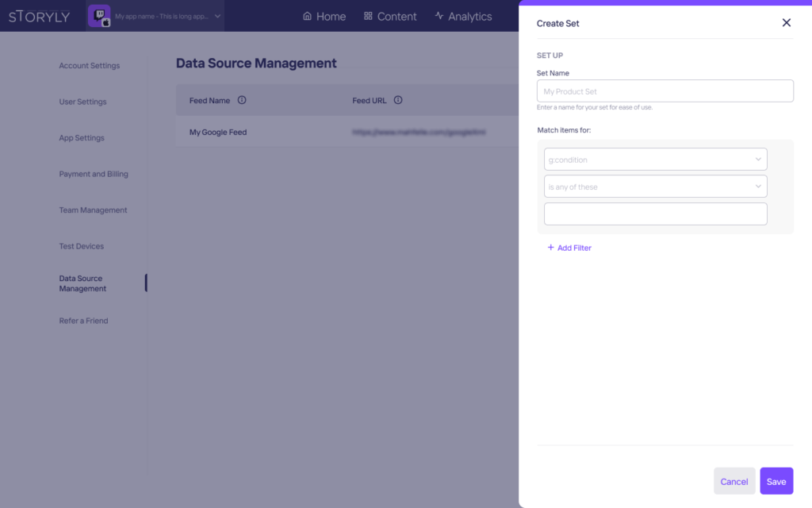Select the My Google Feed row
Viewport: 812px width, 508px height.
pyautogui.click(x=218, y=133)
